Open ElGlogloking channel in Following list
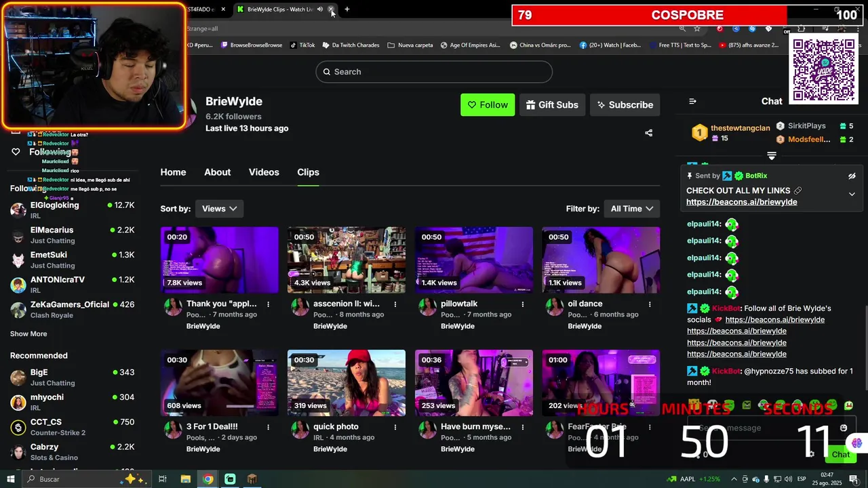This screenshot has height=488, width=868. point(72,209)
